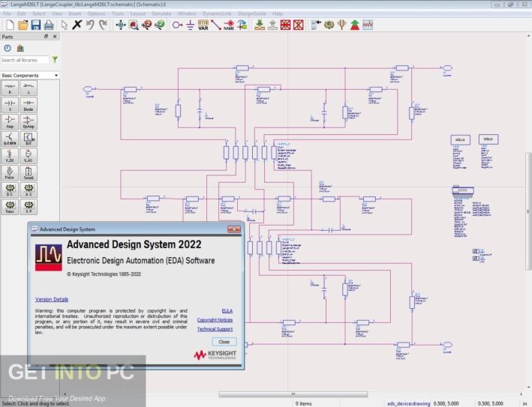532x407 pixels.
Task: Place a TermG termination component
Action: (29, 173)
